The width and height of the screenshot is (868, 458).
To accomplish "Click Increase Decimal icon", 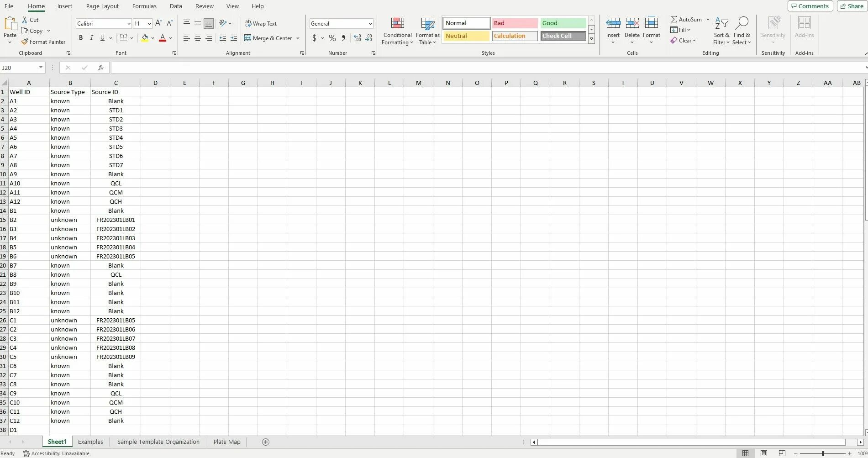I will [358, 38].
